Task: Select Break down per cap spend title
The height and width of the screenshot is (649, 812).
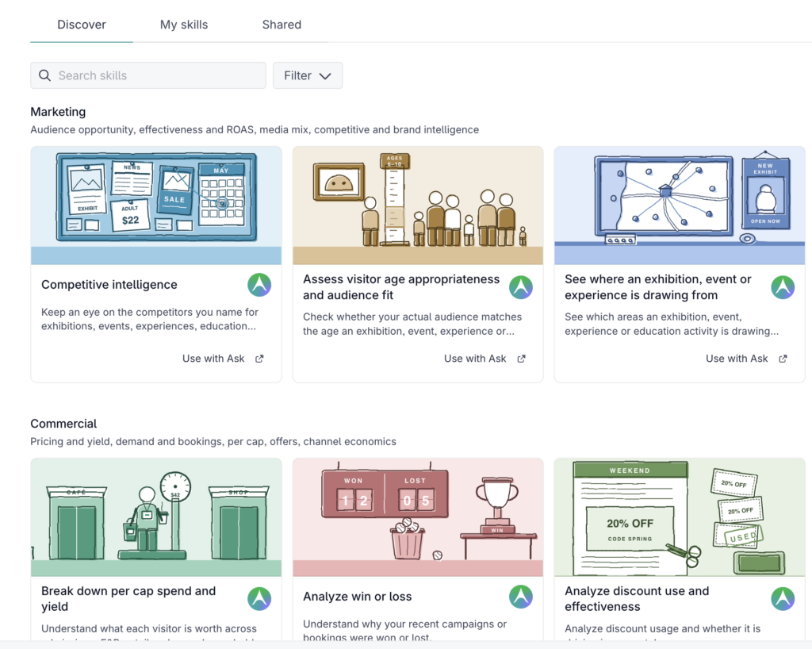Action: (x=128, y=599)
